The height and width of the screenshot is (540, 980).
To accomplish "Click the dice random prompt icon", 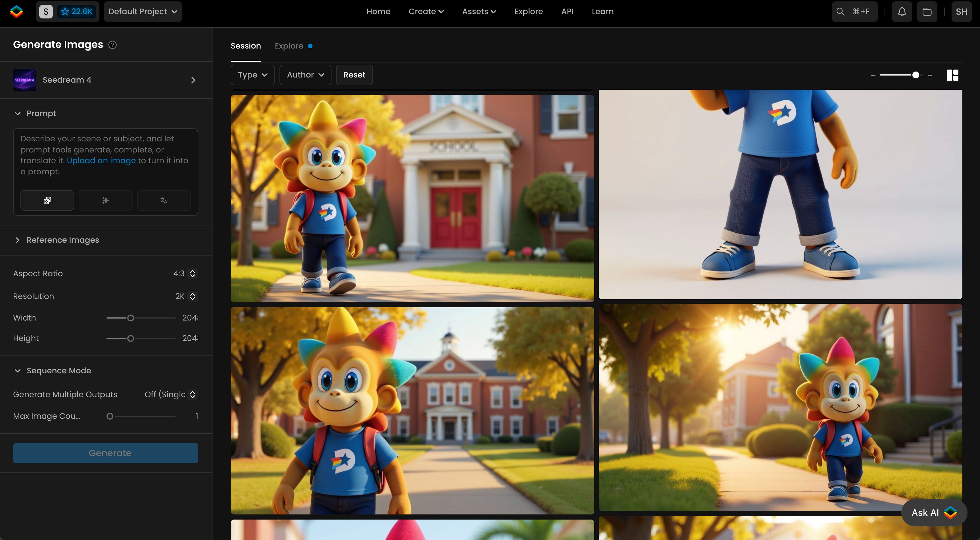I will (x=47, y=200).
